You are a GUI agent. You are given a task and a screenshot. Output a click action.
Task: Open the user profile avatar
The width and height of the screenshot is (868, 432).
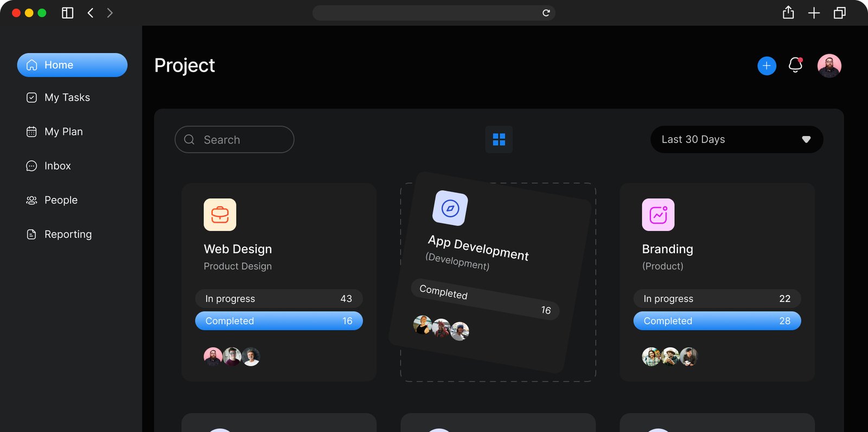(829, 66)
